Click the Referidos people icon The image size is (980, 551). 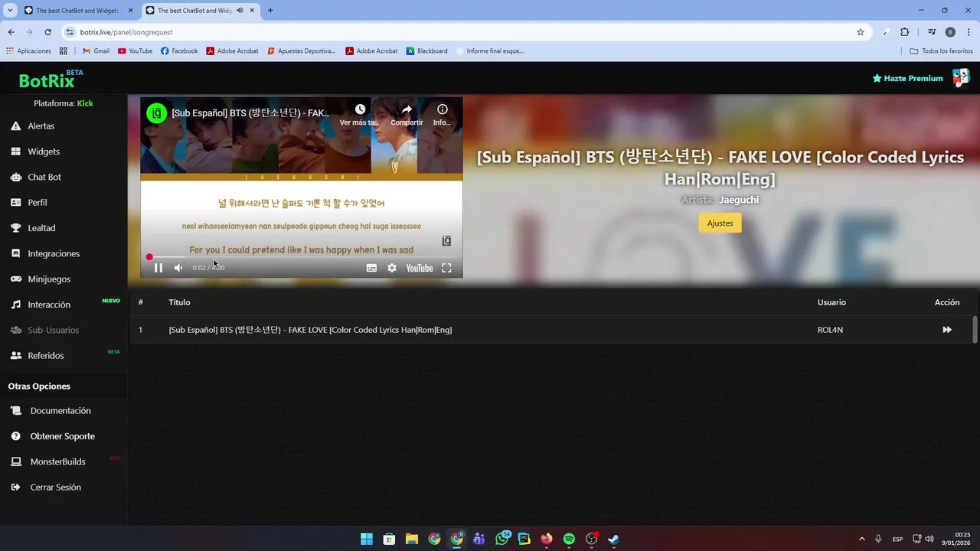point(15,355)
